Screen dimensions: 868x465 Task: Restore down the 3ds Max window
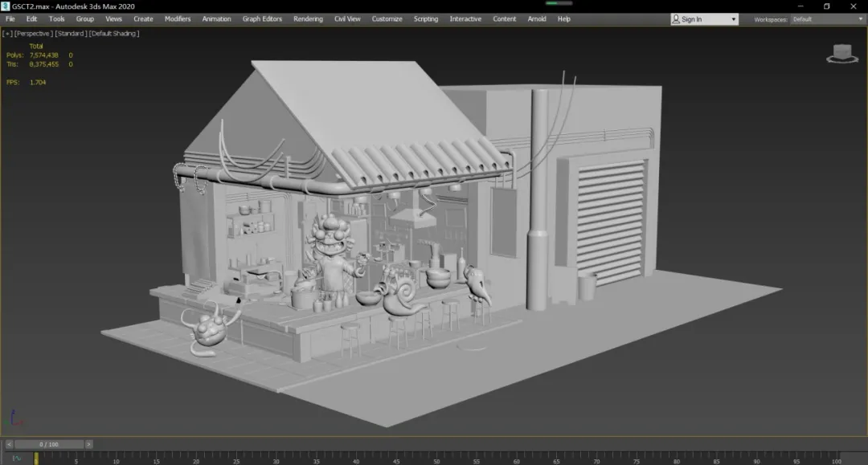(826, 6)
